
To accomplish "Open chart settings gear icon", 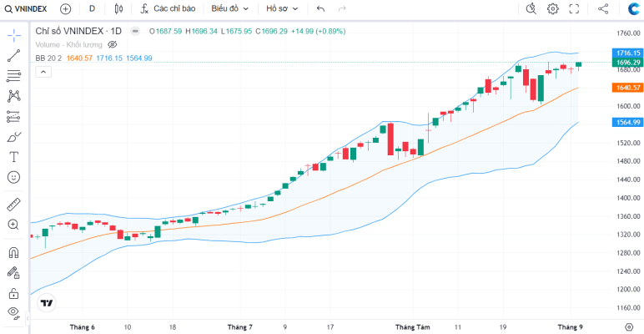I will point(553,8).
